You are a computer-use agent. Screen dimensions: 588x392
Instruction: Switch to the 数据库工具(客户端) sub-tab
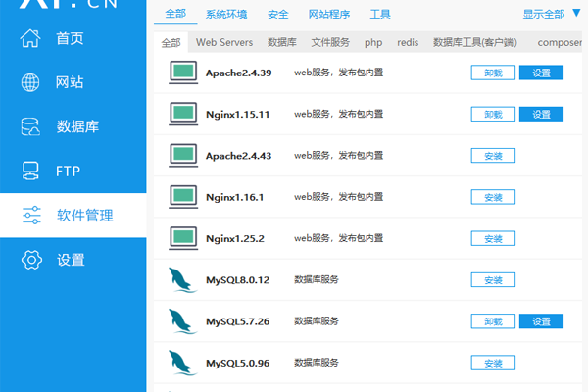(474, 43)
